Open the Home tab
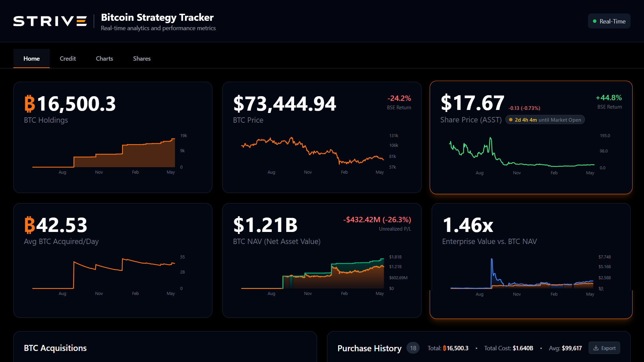Viewport: 644px width, 362px height. click(32, 58)
